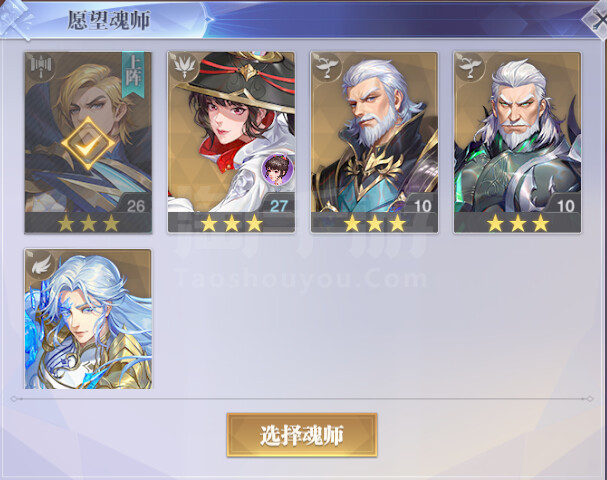The image size is (607, 480).
Task: Click the plant class icon on green-armored elder card
Action: 470,68
